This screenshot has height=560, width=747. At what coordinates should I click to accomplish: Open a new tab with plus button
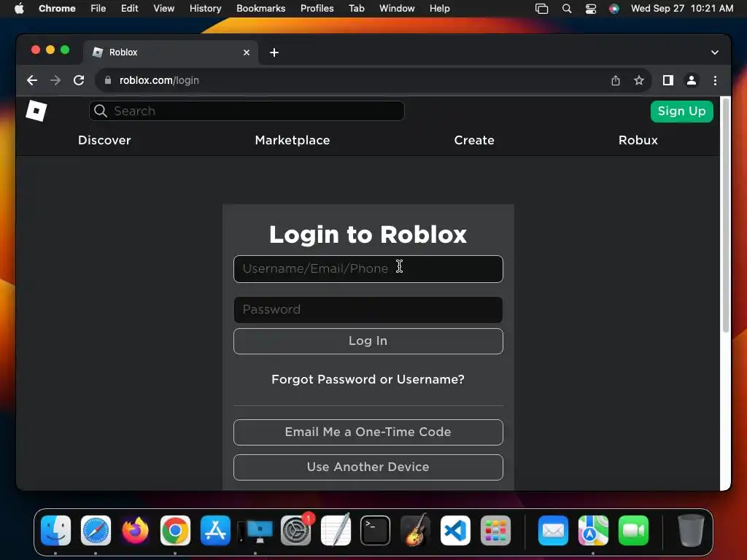tap(274, 52)
